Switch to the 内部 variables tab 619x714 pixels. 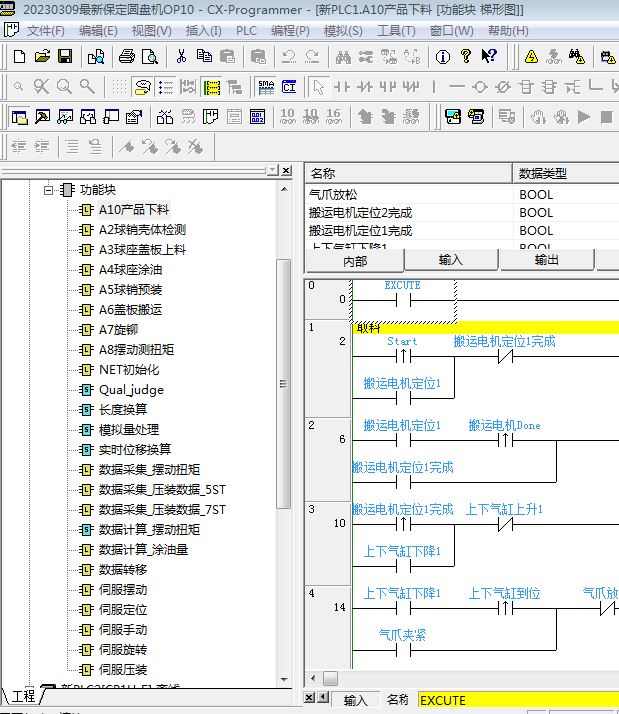point(355,260)
